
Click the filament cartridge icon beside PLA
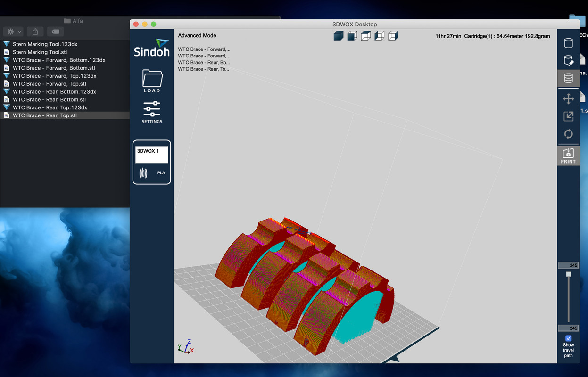click(143, 173)
